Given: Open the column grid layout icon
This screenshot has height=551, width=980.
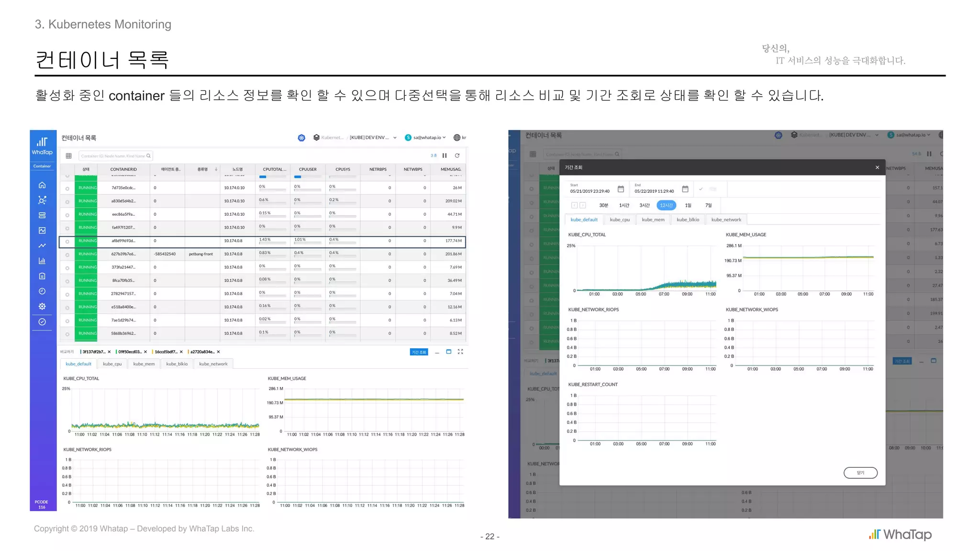Looking at the screenshot, I should (x=68, y=155).
